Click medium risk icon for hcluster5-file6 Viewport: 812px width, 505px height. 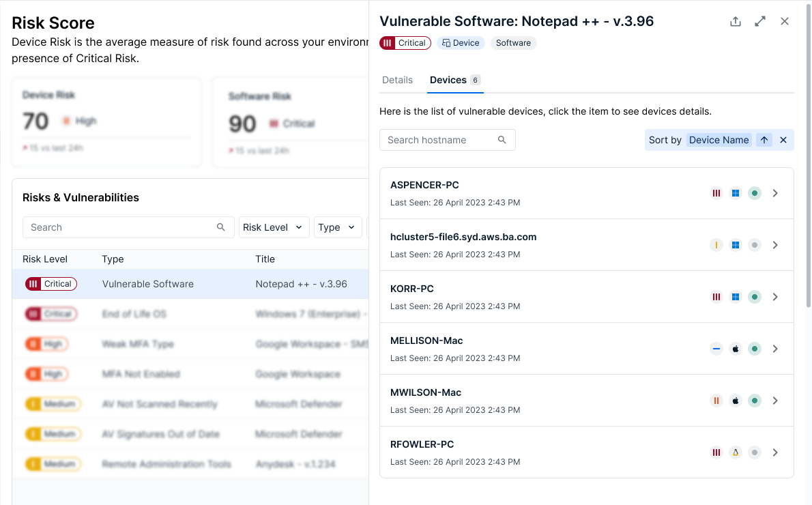point(716,245)
